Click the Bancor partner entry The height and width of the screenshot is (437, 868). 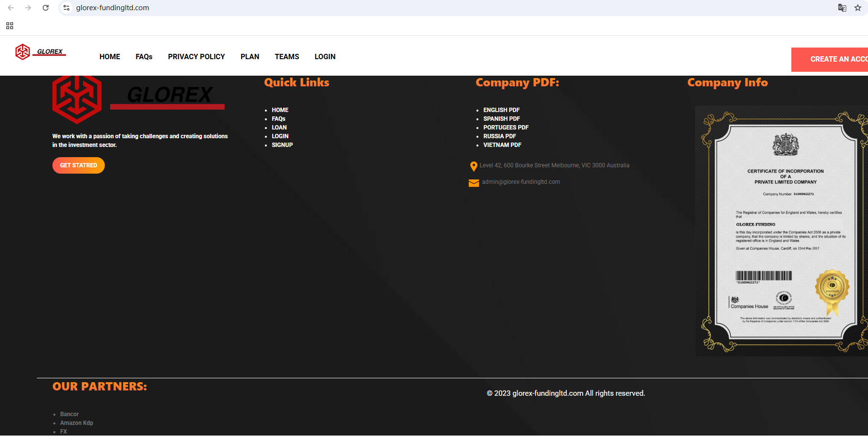point(69,414)
